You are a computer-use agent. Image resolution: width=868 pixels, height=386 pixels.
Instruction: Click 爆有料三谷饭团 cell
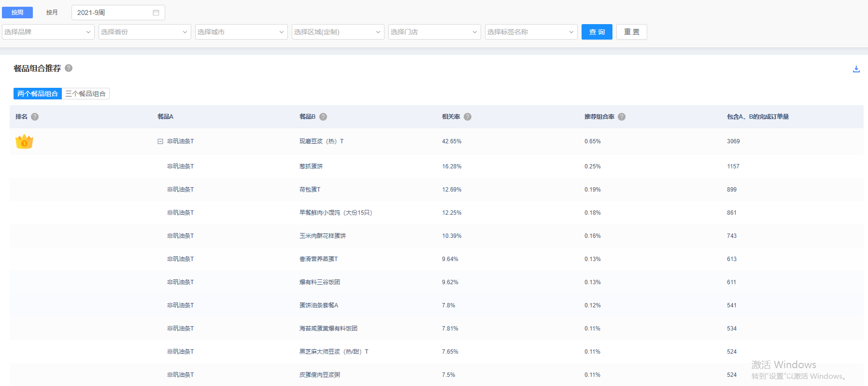click(x=320, y=282)
